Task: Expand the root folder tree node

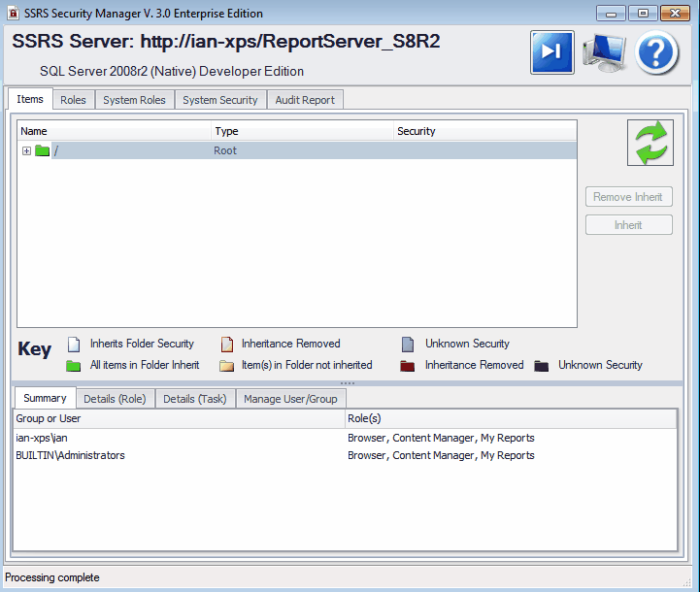Action: (x=27, y=150)
